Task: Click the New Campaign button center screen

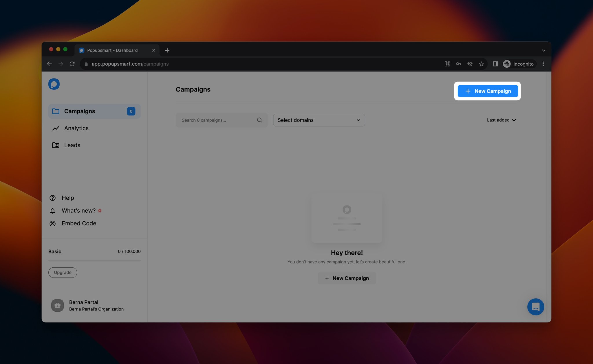Action: (x=347, y=278)
